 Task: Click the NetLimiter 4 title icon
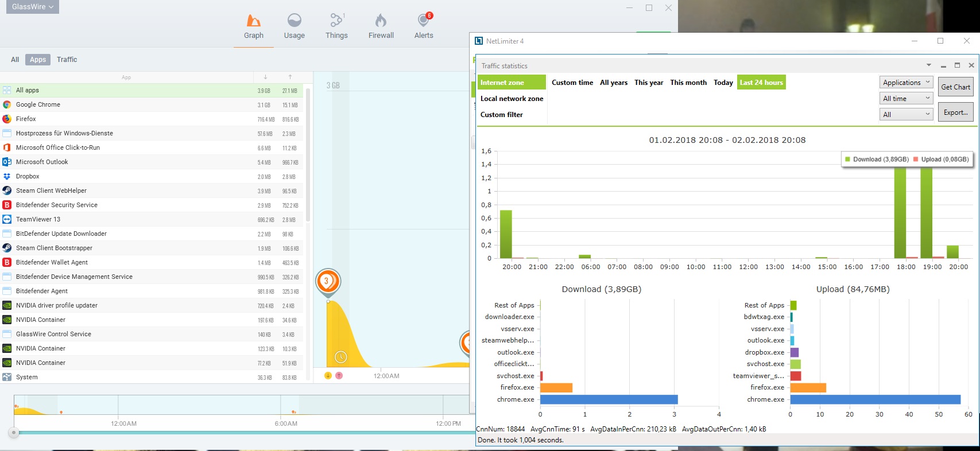479,41
